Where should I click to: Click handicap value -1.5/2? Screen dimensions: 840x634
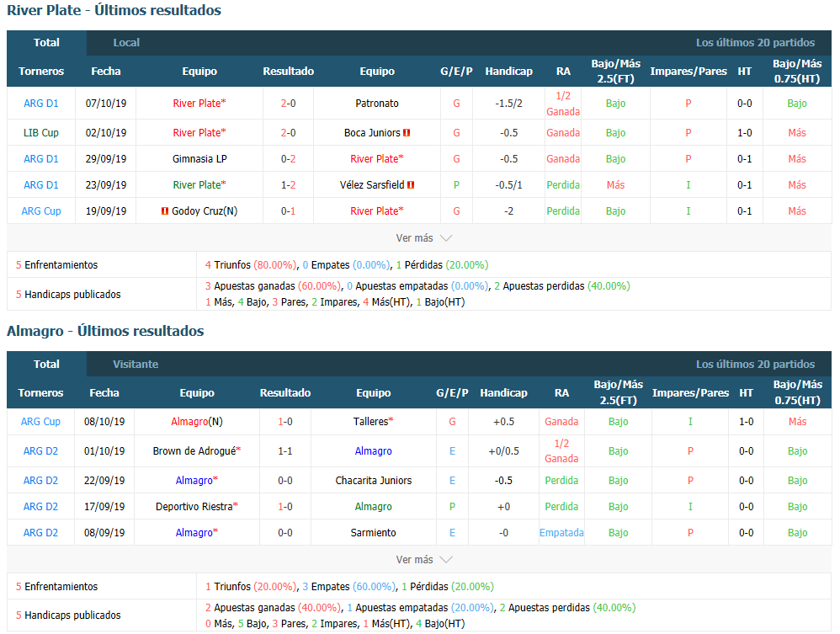tap(509, 104)
